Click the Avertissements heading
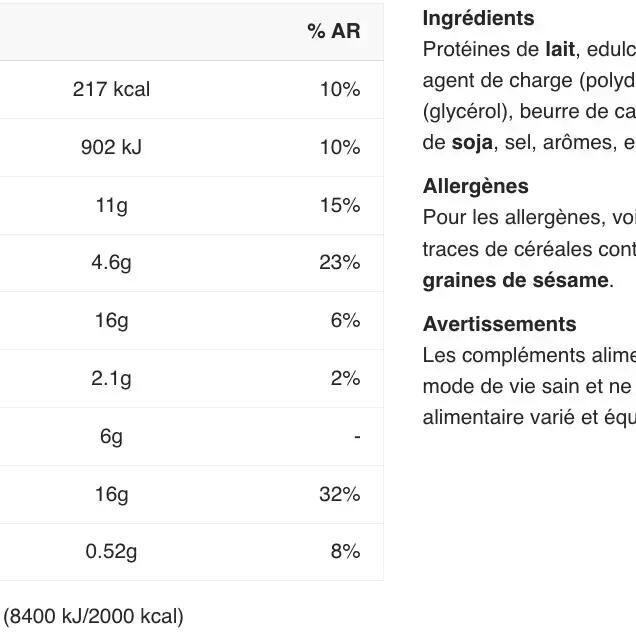636x636 pixels. pyautogui.click(x=499, y=324)
